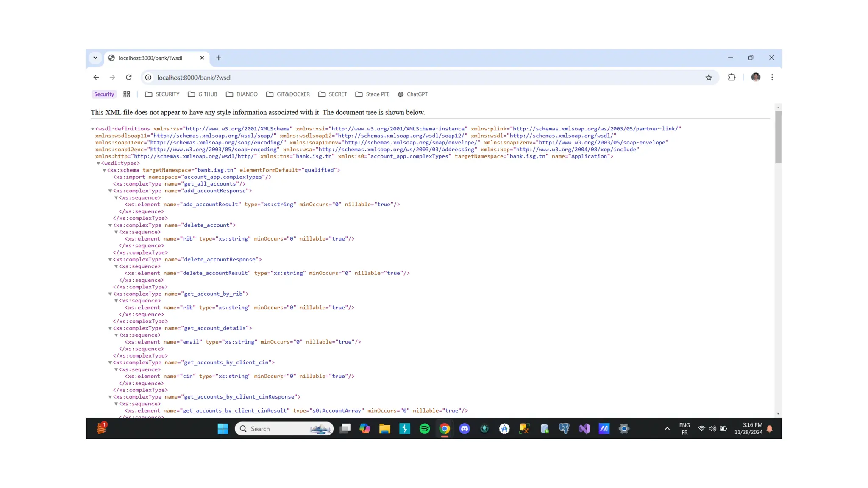868x488 pixels.
Task: Click the browser reload page icon
Action: click(x=129, y=78)
